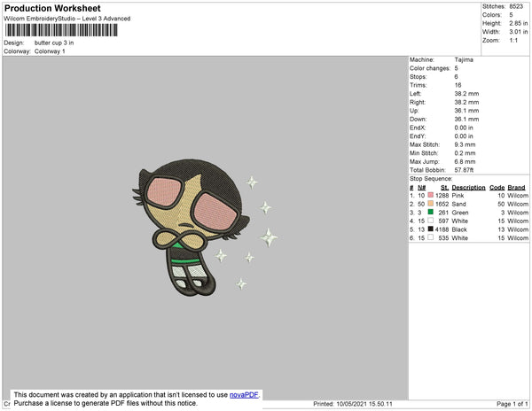This screenshot has width=532, height=411.
Task: Click the 'Green' description text
Action: click(460, 213)
